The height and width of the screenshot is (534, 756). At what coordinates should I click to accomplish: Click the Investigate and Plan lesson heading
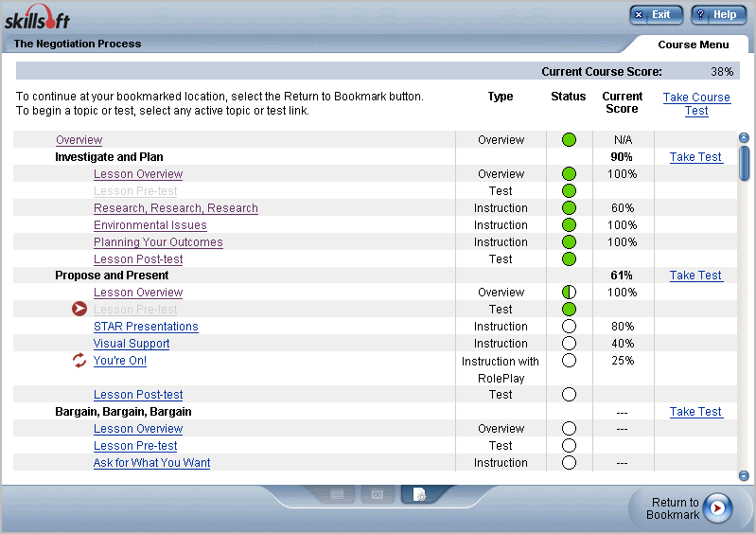point(109,157)
